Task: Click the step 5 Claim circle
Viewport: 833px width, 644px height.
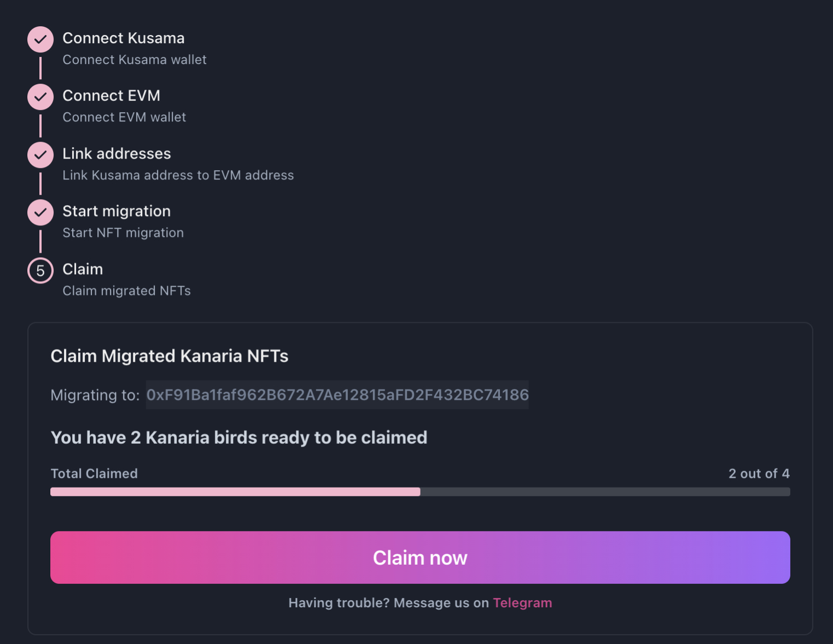Action: click(x=40, y=270)
